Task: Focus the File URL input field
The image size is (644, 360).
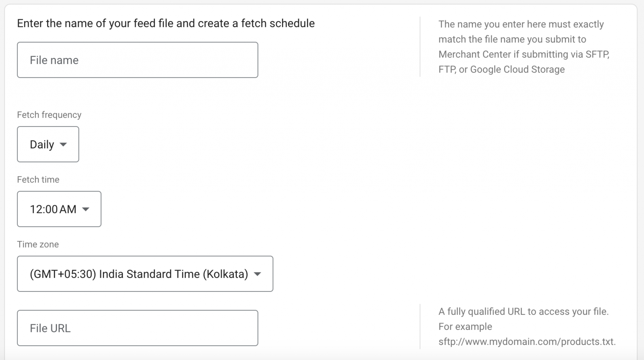Action: (x=137, y=328)
